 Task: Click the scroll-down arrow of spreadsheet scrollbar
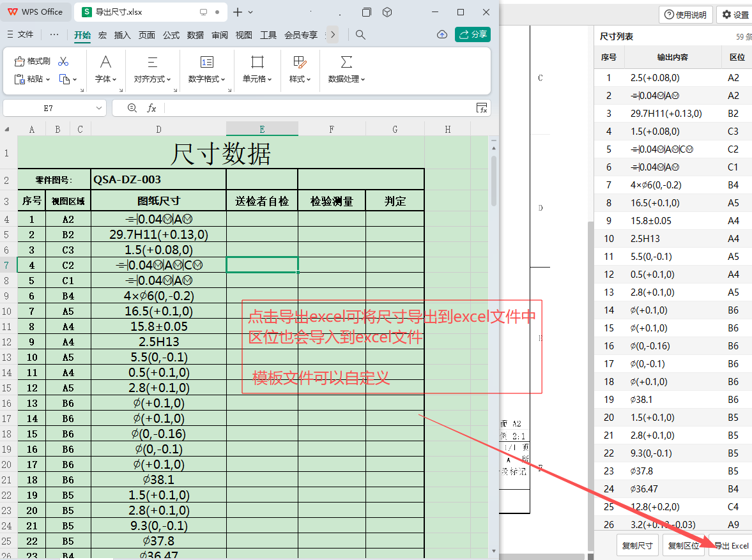click(493, 551)
